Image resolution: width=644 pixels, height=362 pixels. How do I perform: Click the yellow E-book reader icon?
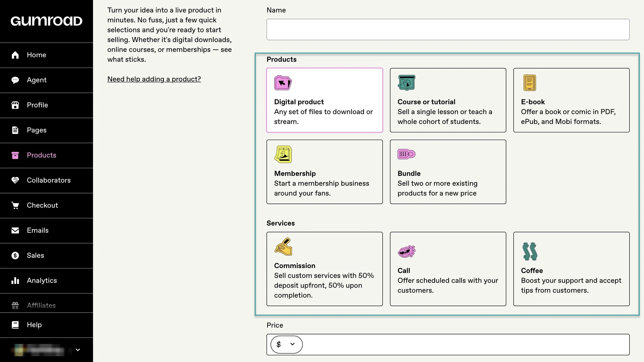[x=529, y=83]
